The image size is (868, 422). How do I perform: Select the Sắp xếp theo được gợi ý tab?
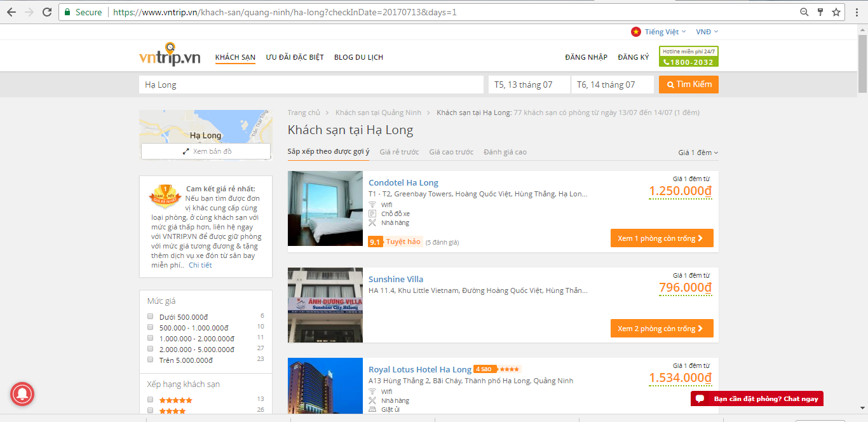pos(328,152)
